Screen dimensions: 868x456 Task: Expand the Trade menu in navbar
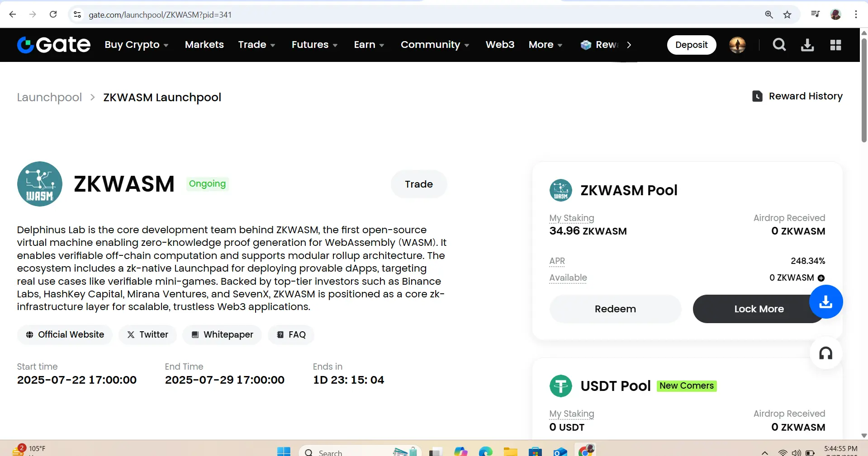256,45
